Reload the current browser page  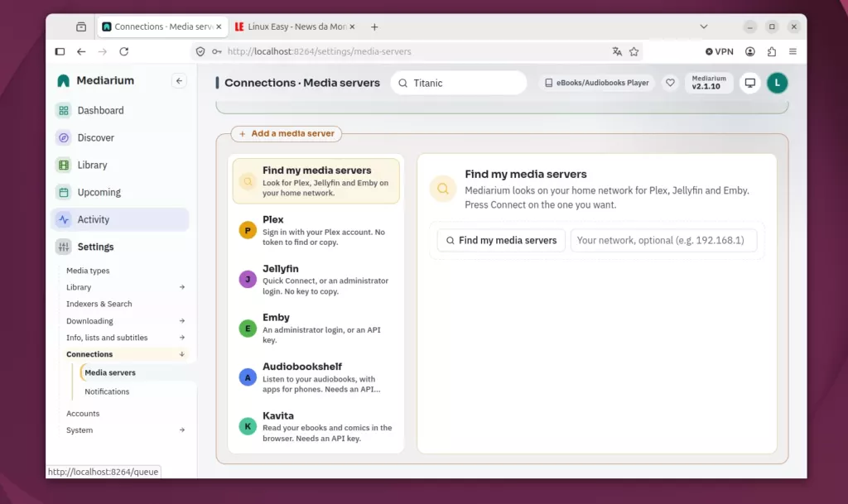click(x=124, y=52)
